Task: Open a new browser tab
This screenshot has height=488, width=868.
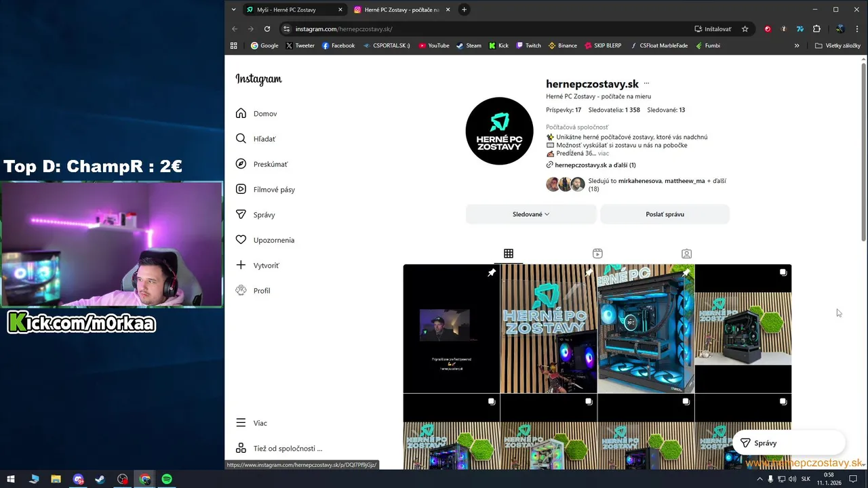Action: (464, 9)
